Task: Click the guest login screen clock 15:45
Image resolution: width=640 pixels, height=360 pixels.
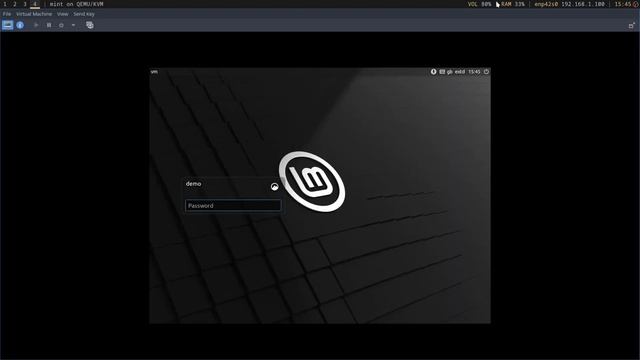Action: (x=474, y=71)
